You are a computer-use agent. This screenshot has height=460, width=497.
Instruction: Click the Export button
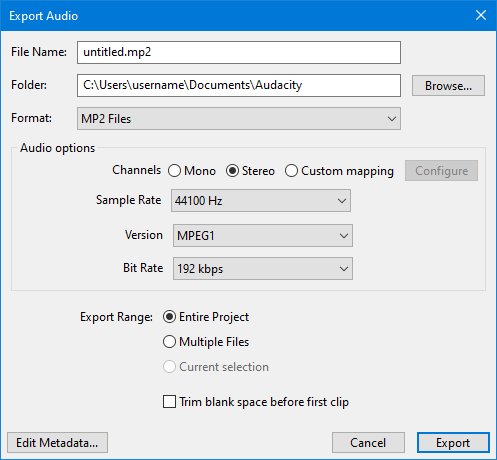click(453, 443)
